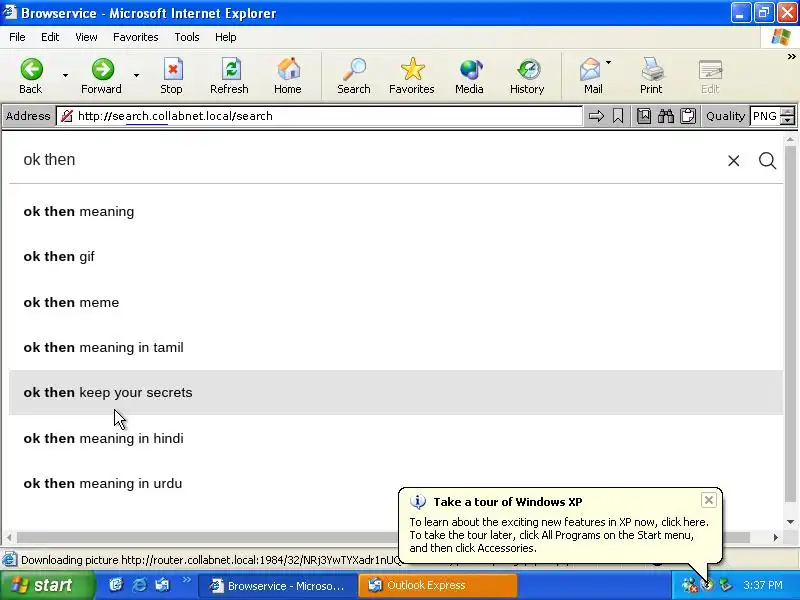Select suggestion 'ok then gif'
Screen dimensions: 800x600
[x=396, y=257]
